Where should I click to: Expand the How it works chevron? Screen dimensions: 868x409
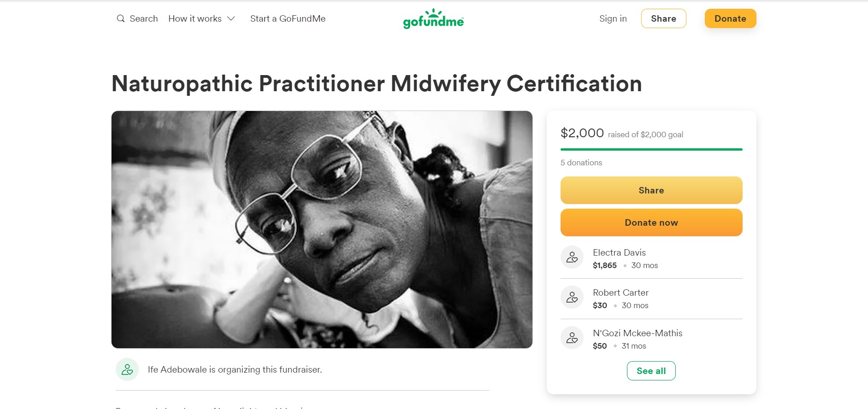(231, 18)
